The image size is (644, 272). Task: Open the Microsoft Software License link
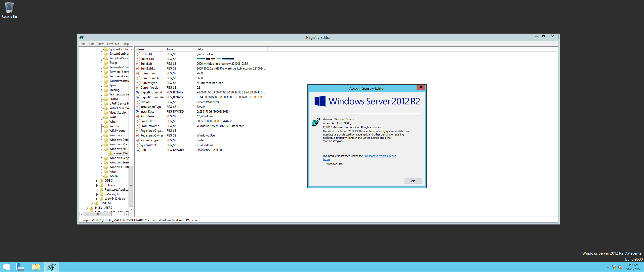pos(380,156)
